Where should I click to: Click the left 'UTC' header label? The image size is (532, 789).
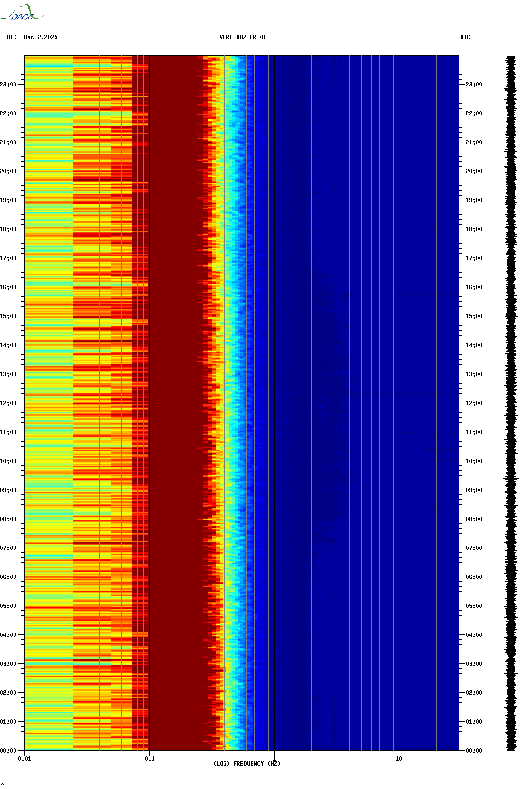[12, 37]
